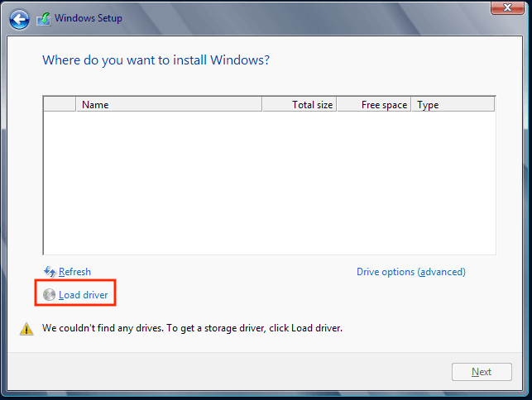Screen dimensions: 532x400
Task: Click the blank first column header
Action: click(60, 105)
